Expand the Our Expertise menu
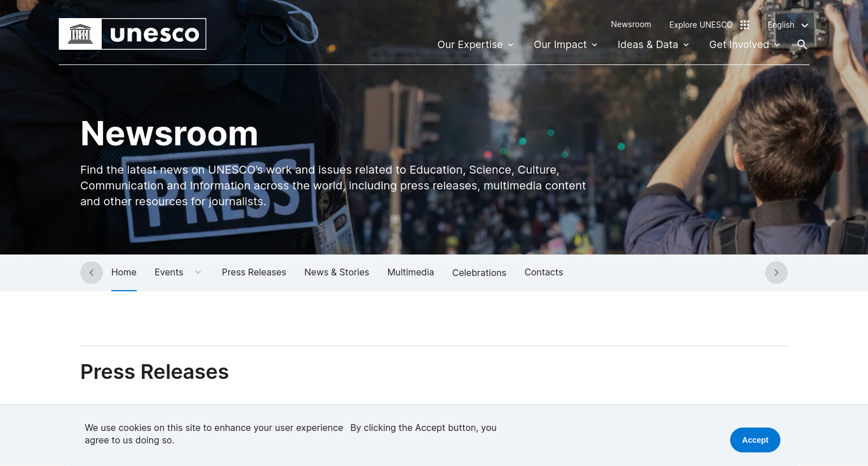Viewport: 868px width, 466px height. point(475,45)
